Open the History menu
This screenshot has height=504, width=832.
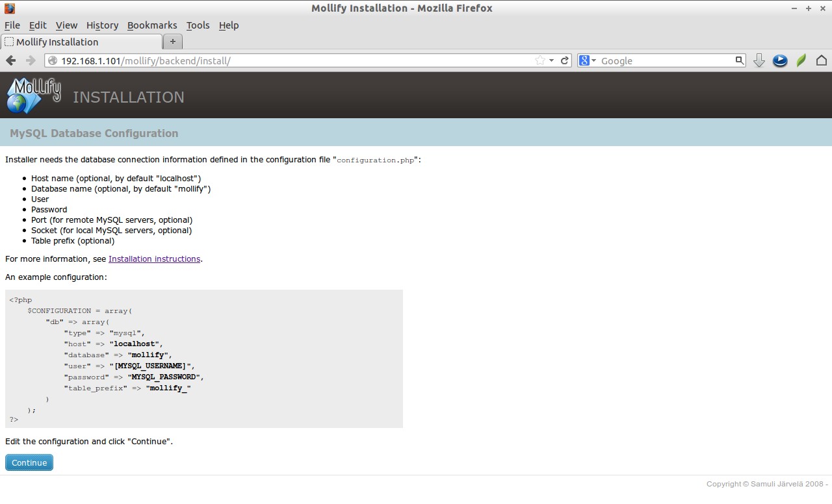point(102,25)
